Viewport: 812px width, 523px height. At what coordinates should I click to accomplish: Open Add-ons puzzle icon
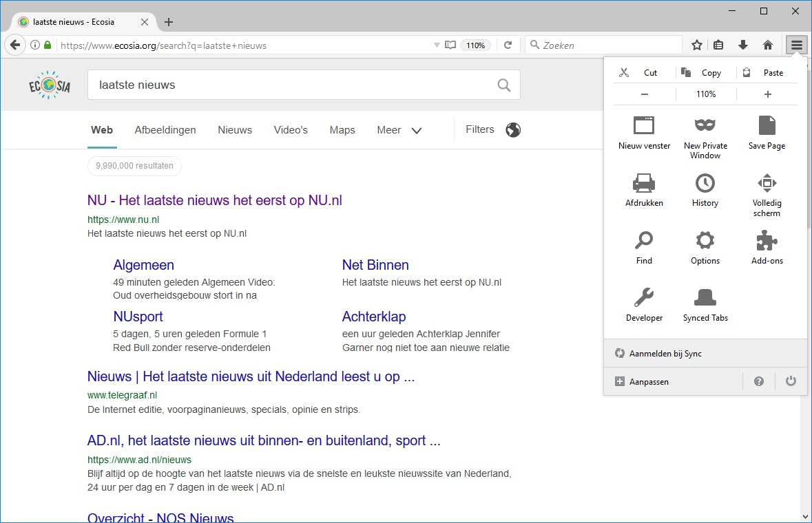(x=767, y=241)
